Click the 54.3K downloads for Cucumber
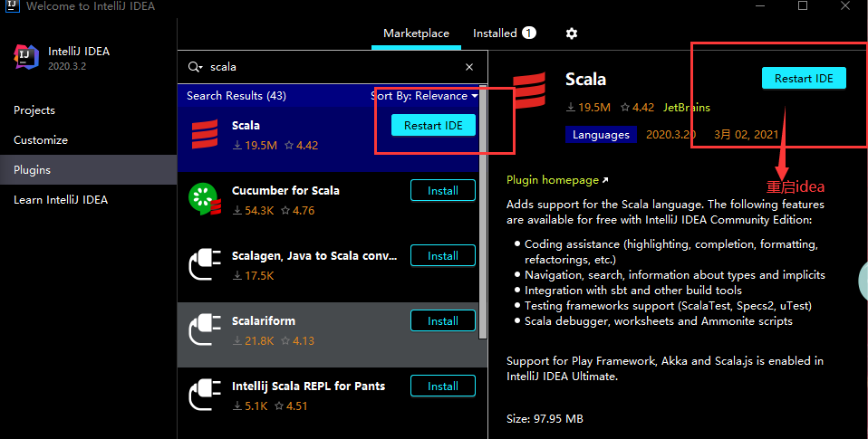The width and height of the screenshot is (868, 439). [x=254, y=211]
